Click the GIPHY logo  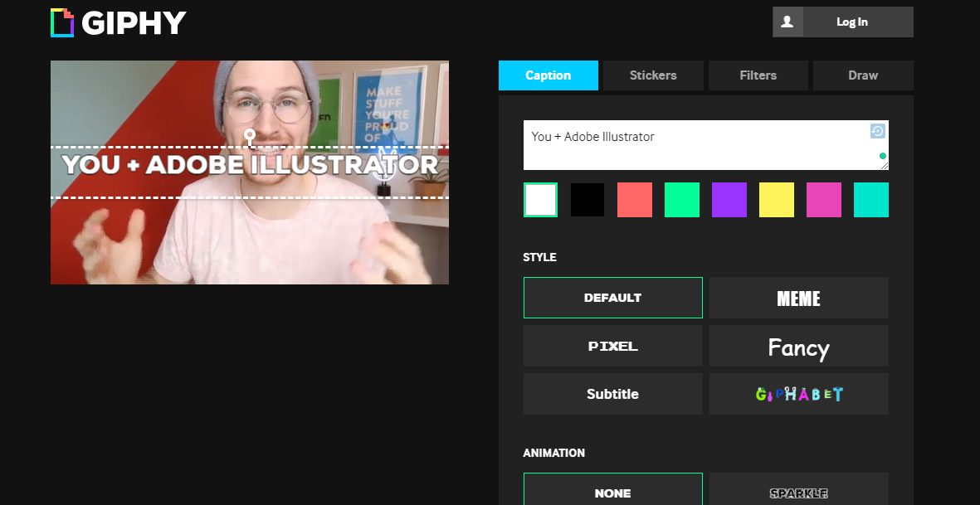coord(118,22)
